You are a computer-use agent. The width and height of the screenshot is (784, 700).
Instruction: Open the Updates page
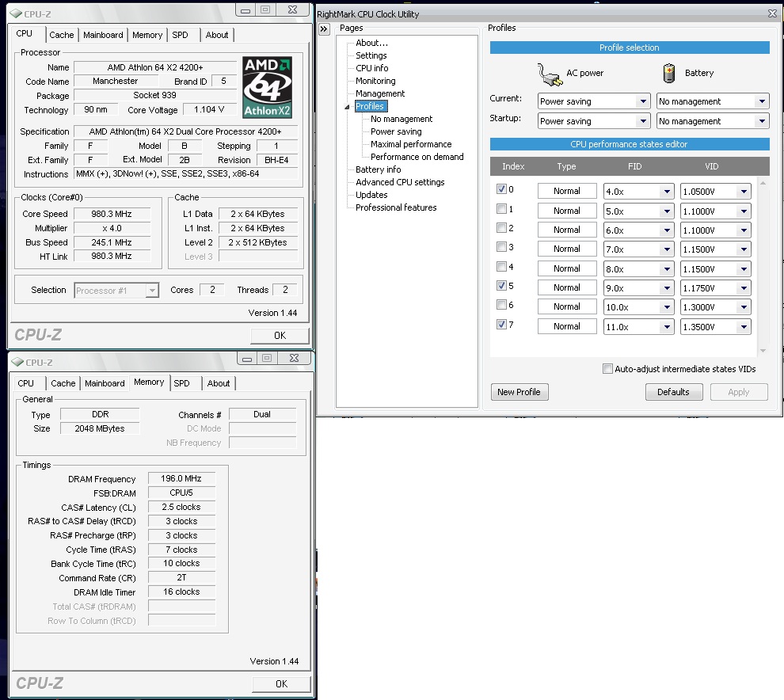click(371, 195)
